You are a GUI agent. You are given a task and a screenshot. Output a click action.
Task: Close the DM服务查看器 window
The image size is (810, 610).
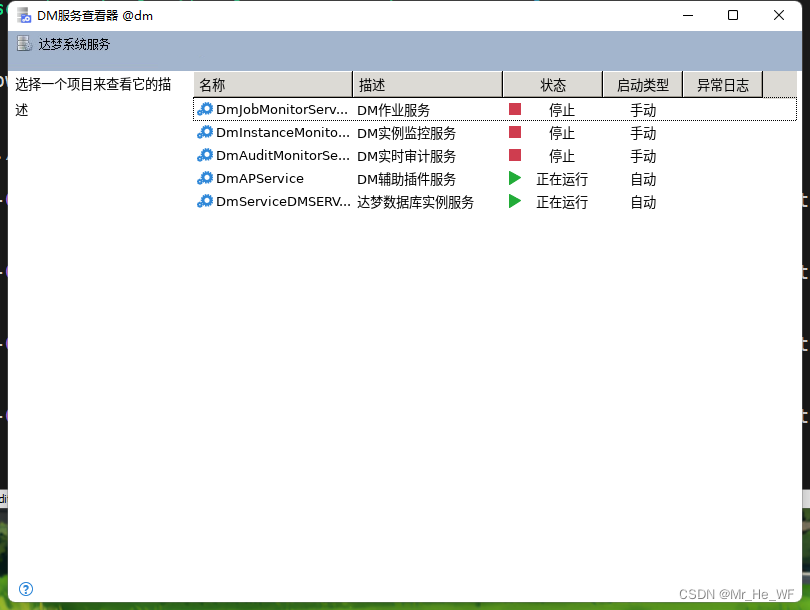click(778, 15)
